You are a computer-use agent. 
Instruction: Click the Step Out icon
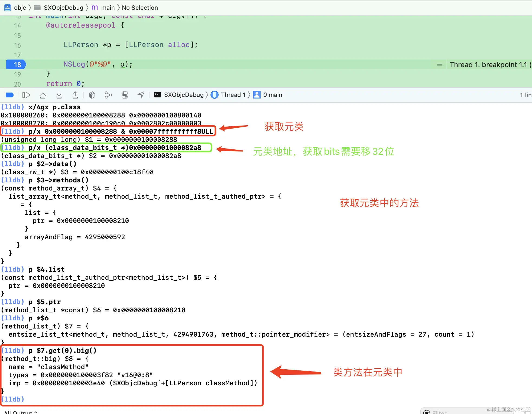[75, 95]
